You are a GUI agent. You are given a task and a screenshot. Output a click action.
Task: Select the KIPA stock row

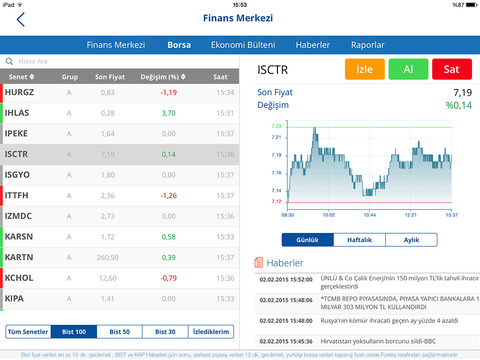click(x=120, y=299)
